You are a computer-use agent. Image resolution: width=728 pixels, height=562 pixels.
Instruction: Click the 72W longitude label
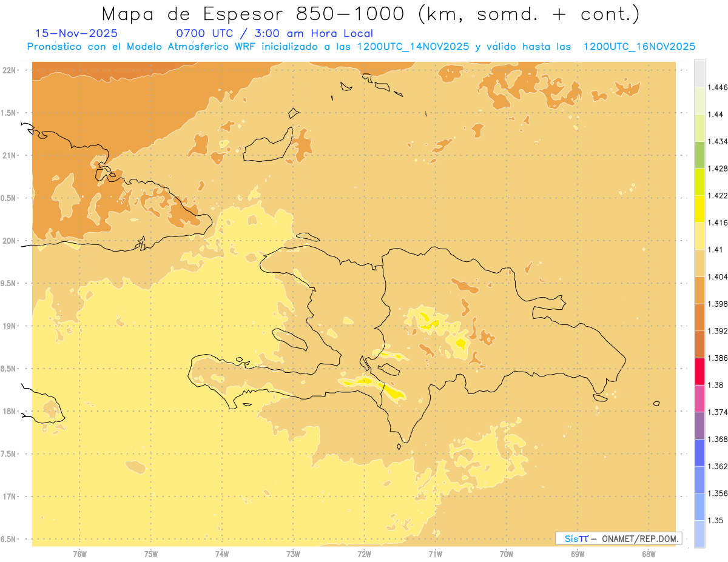point(364,554)
